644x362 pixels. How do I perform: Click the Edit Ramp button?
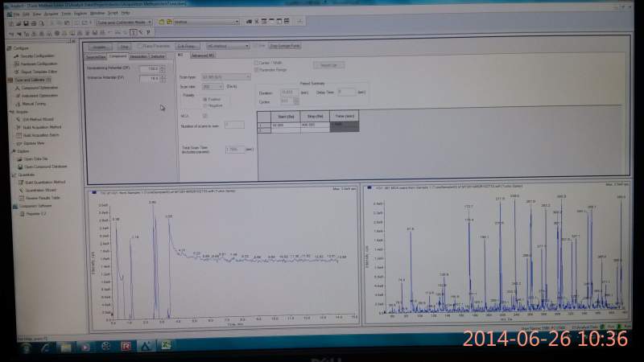pos(188,46)
